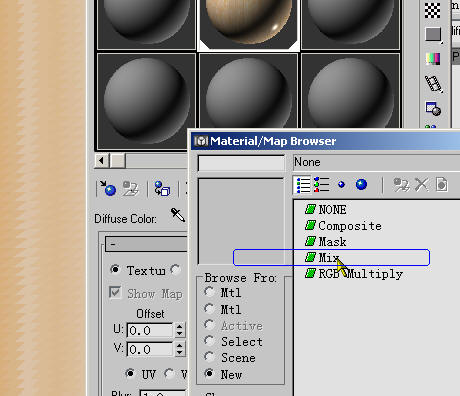The width and height of the screenshot is (460, 396).
Task: Click Put Material to Scene icon
Action: pos(130,189)
